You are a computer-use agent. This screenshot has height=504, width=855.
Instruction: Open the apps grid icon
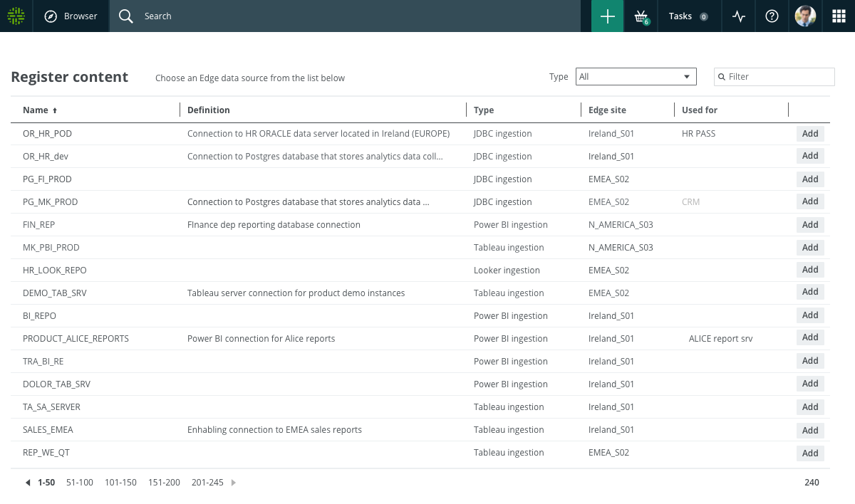[x=839, y=16]
